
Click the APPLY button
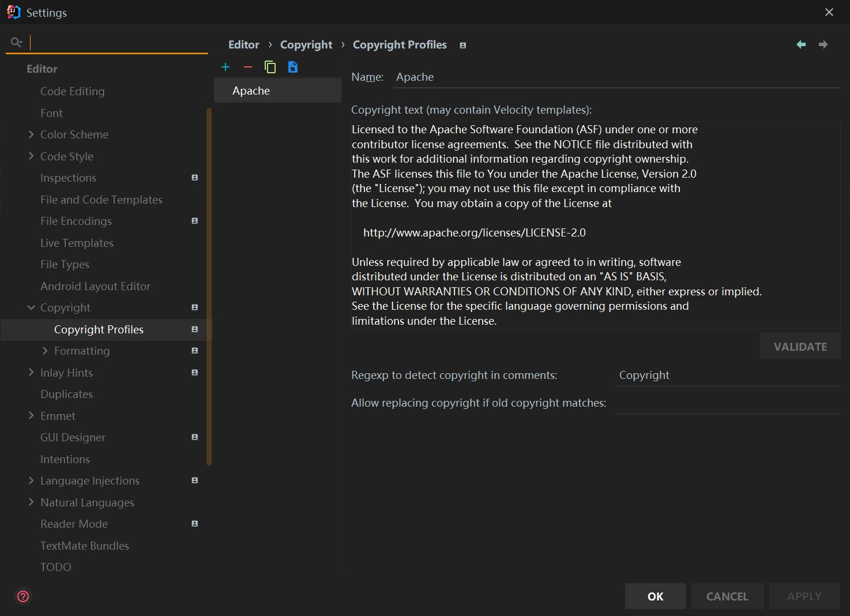pyautogui.click(x=804, y=596)
